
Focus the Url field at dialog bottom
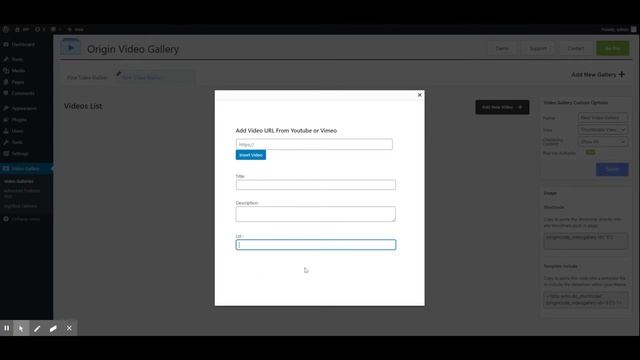(x=316, y=244)
